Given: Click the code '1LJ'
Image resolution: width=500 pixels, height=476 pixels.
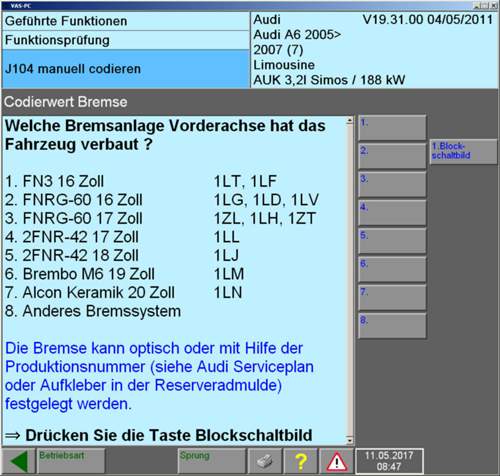Looking at the screenshot, I should pos(226,256).
